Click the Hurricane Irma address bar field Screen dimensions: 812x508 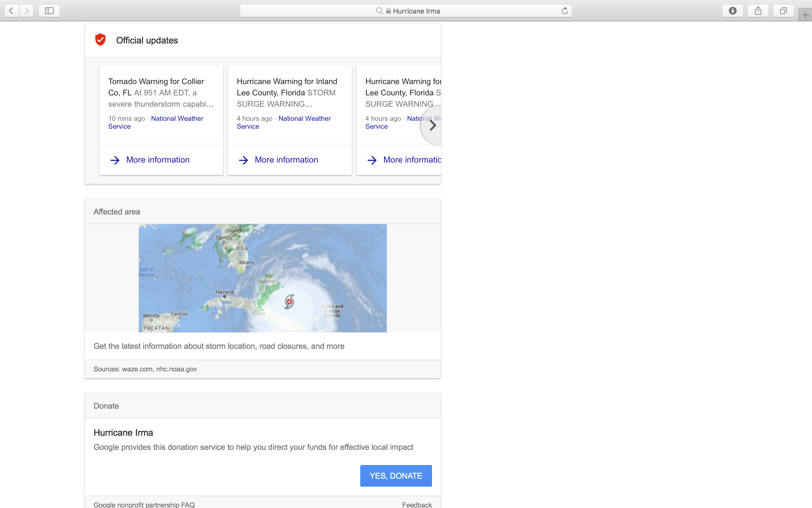406,11
